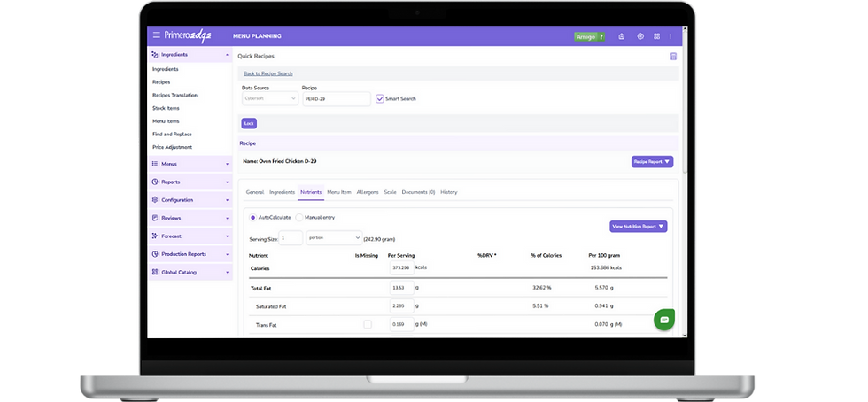The width and height of the screenshot is (868, 402).
Task: Open the History tab
Action: (x=449, y=192)
